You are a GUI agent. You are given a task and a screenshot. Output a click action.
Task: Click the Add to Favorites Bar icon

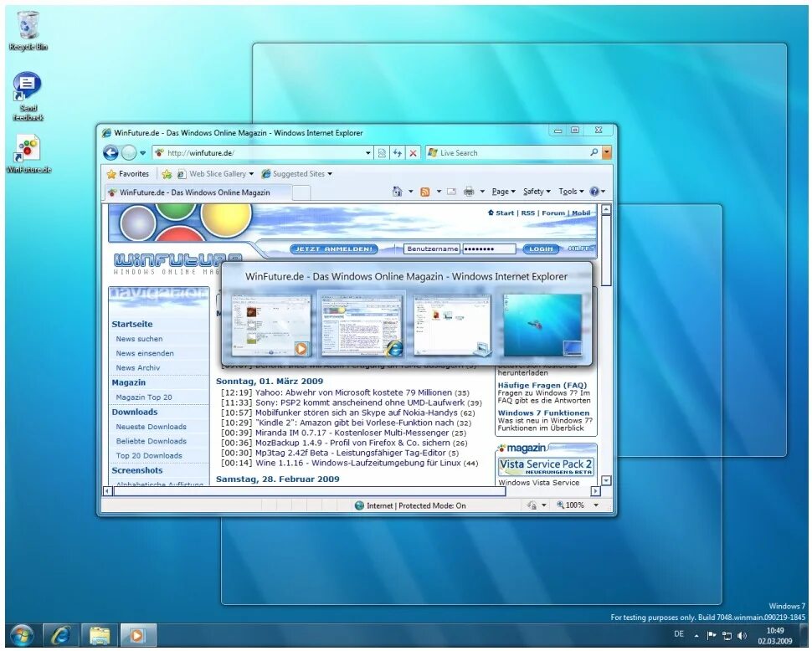pyautogui.click(x=167, y=174)
